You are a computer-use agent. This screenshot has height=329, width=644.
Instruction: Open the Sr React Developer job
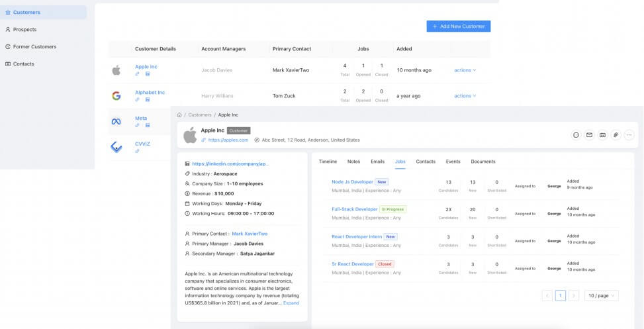[x=353, y=264]
